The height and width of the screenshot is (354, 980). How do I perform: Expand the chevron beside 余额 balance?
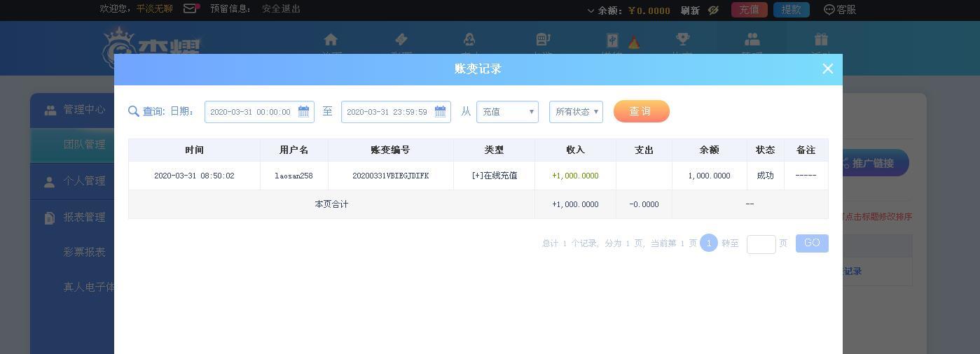click(591, 10)
